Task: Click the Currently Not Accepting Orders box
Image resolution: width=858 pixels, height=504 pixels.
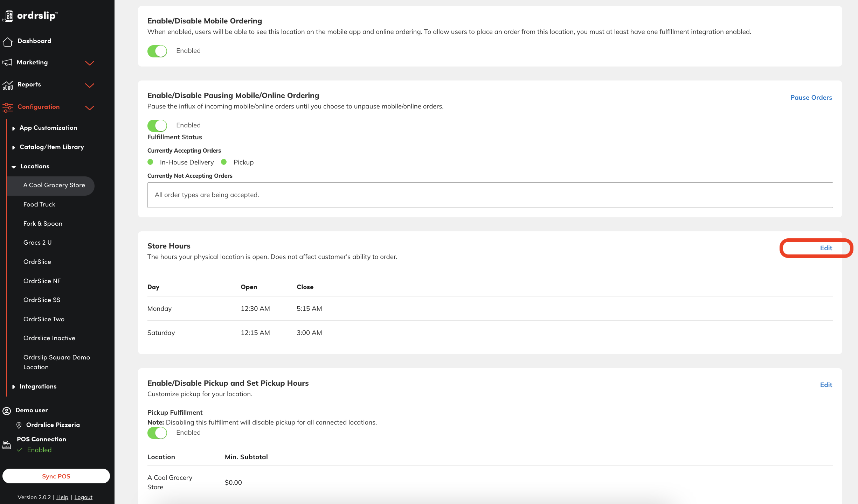Action: click(490, 195)
